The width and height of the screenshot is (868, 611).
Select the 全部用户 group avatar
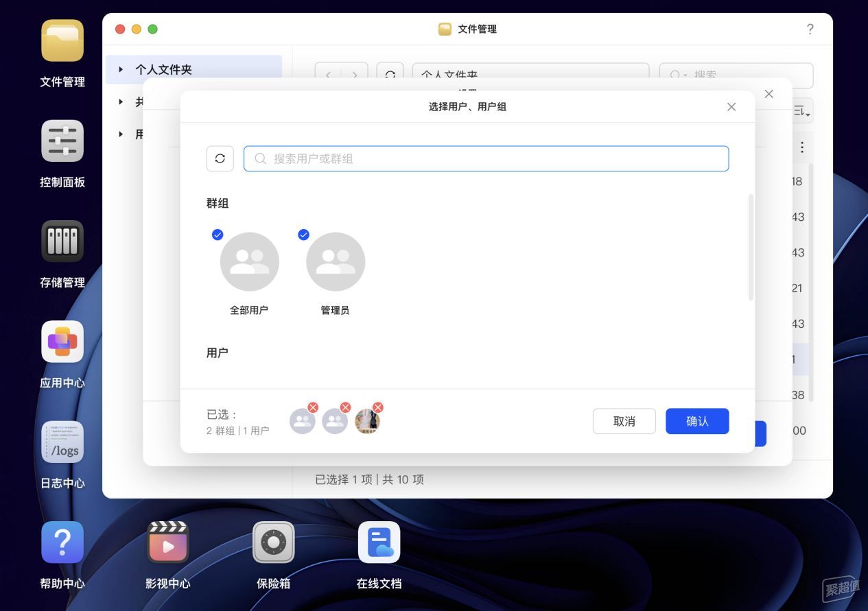tap(249, 261)
